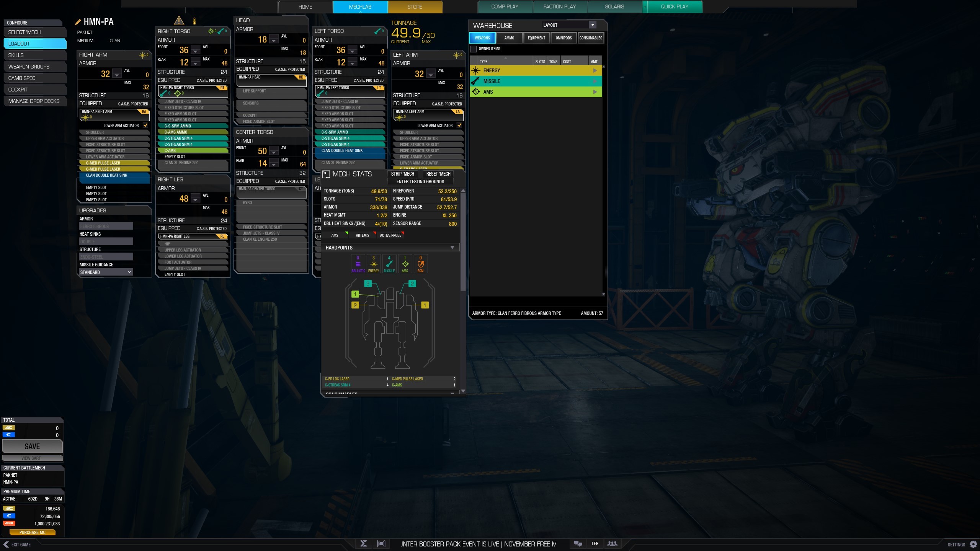
Task: Disable the right arm Lower Arm Actuator
Action: pyautogui.click(x=146, y=125)
